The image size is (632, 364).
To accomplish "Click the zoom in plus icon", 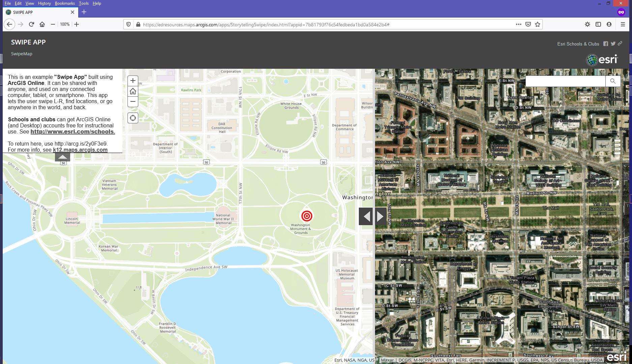I will 133,81.
